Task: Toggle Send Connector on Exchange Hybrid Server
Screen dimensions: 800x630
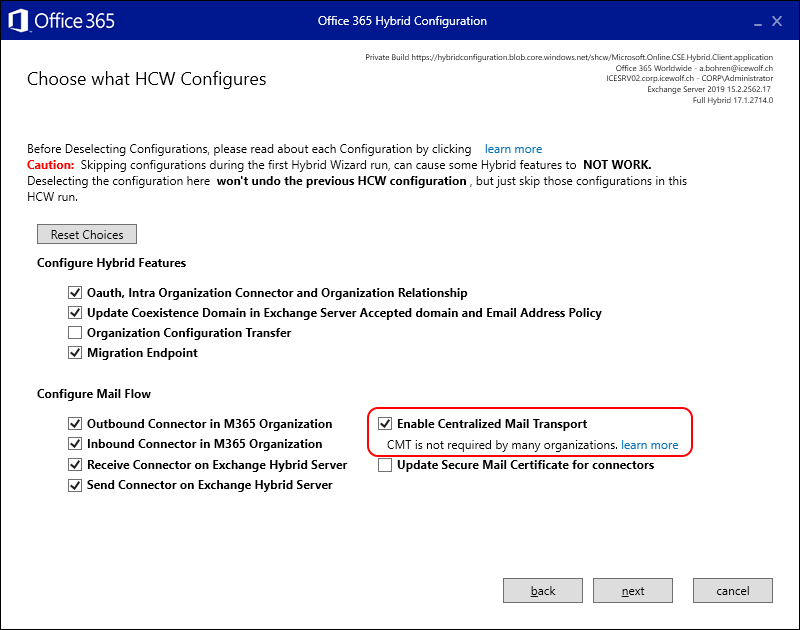Action: (75, 485)
